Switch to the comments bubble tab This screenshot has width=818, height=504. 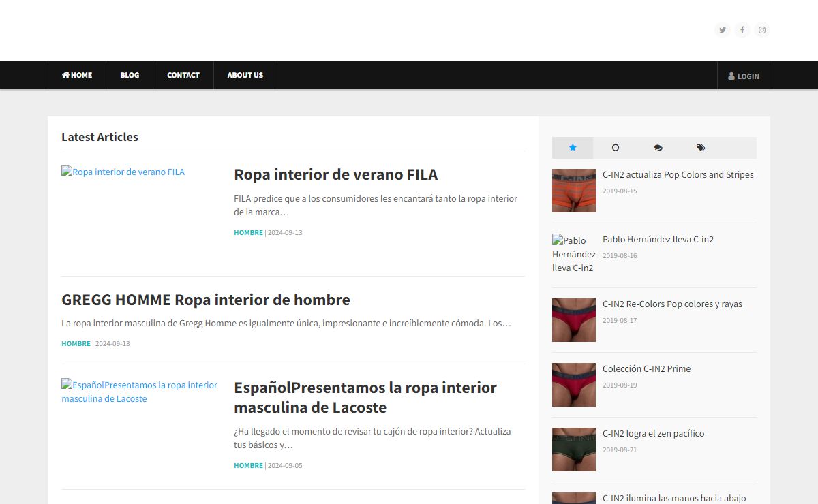pos(658,148)
